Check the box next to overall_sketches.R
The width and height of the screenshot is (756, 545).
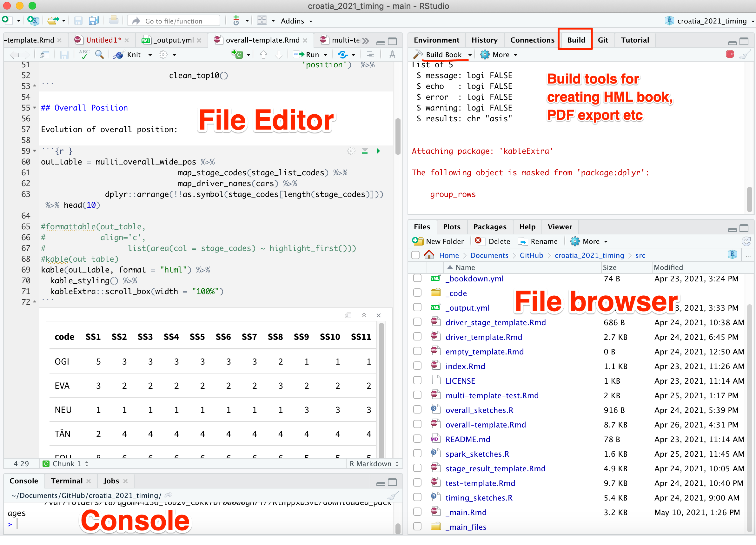[417, 410]
